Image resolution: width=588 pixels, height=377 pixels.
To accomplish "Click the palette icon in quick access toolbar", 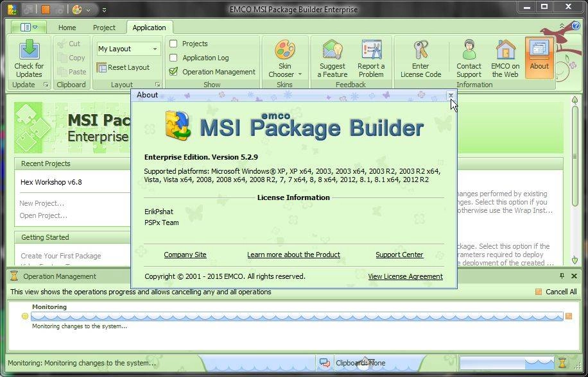I will pos(77,10).
